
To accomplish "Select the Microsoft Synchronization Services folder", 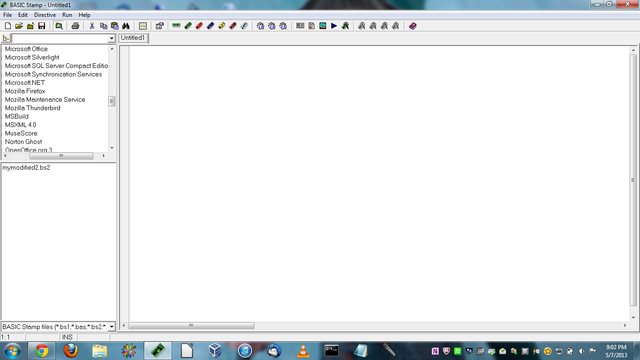I will pos(53,74).
